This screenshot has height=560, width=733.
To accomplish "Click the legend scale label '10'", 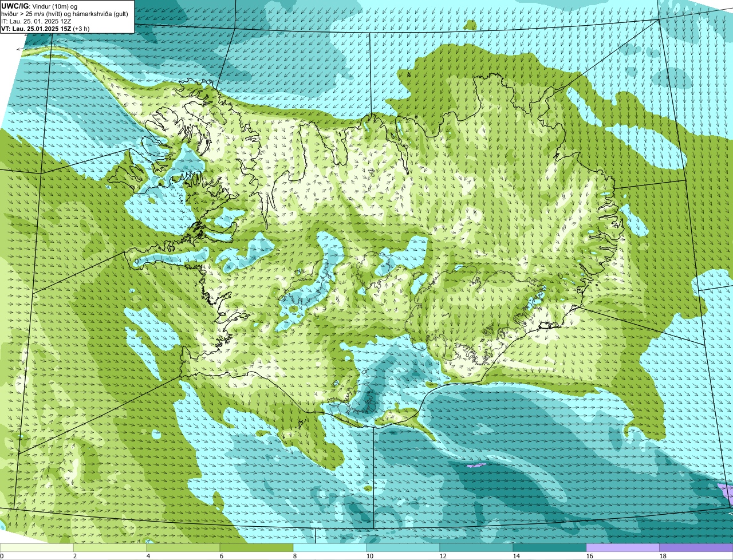I will pos(370,556).
